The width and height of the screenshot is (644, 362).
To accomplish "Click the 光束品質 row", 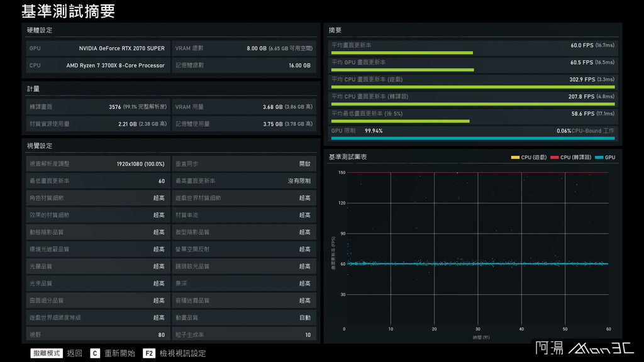I will tap(97, 283).
